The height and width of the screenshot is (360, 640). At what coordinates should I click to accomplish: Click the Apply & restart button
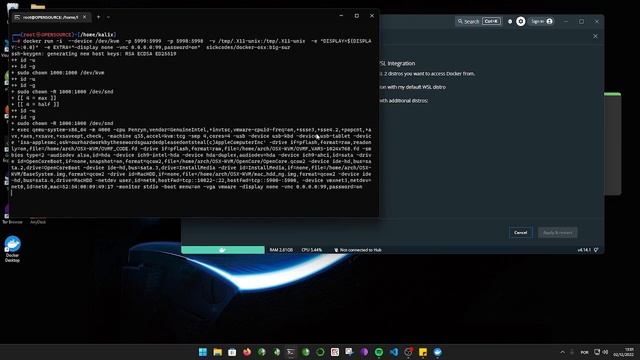[x=558, y=233]
